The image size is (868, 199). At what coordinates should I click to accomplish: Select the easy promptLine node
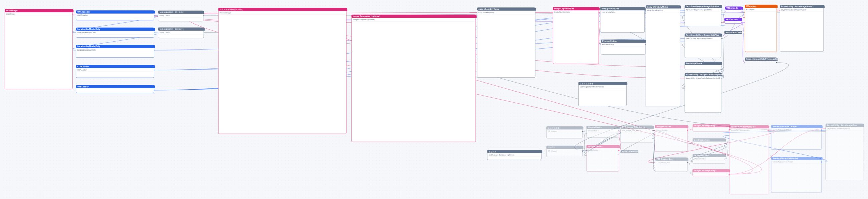coord(622,20)
